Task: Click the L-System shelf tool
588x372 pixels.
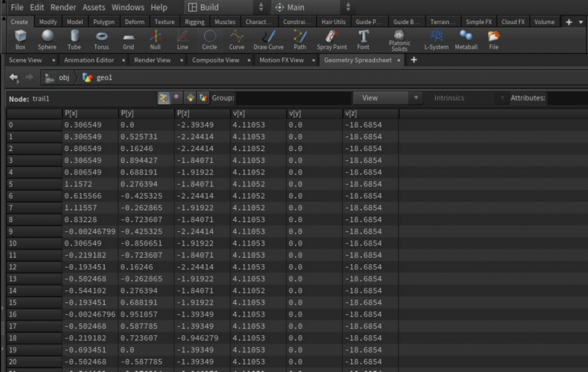Action: coord(436,39)
